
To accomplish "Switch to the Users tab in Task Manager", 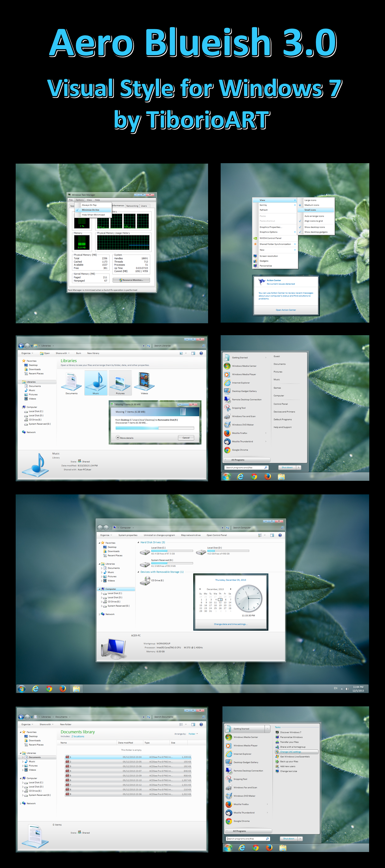I will coord(144,206).
